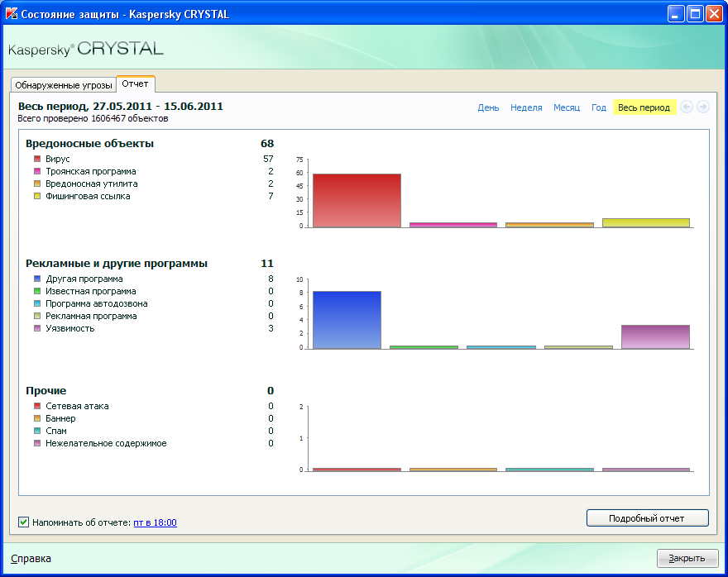The width and height of the screenshot is (728, 577).
Task: Click the pink Trojan chart bar
Action: click(453, 225)
